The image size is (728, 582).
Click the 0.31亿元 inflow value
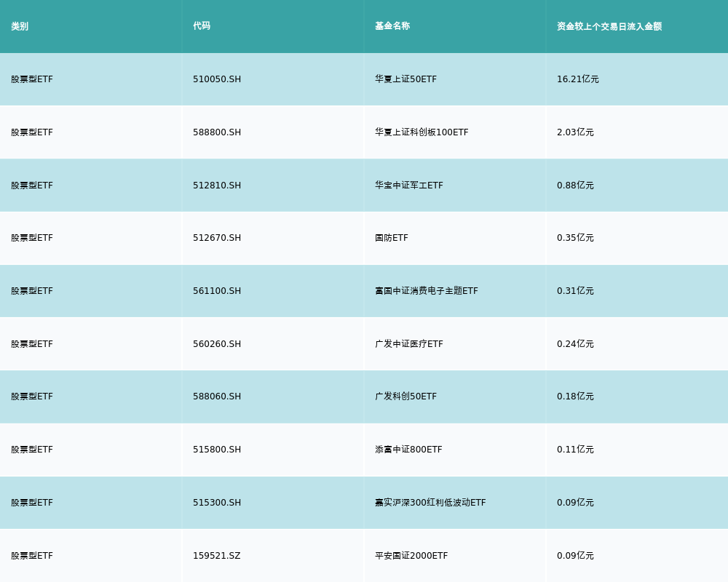pos(575,291)
